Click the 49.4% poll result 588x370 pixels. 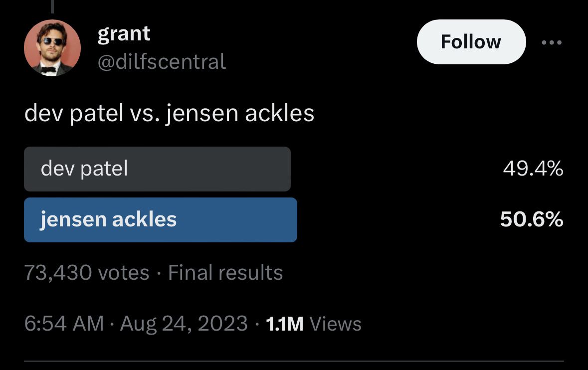[x=533, y=169]
